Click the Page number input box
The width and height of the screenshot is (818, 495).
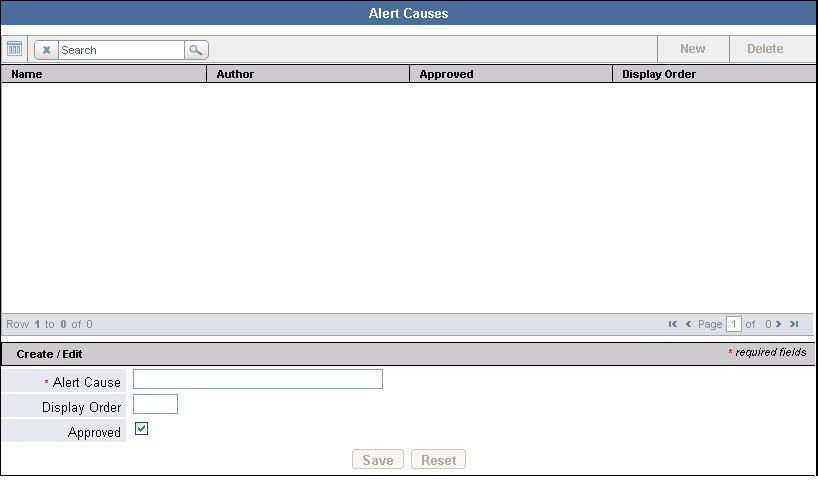pyautogui.click(x=733, y=324)
